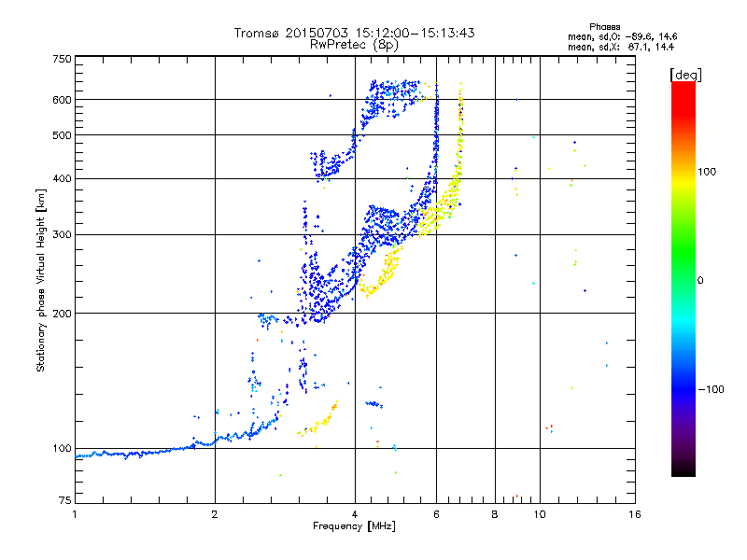This screenshot has width=747, height=560.
Task: Click y-axis tick label '750'
Action: coord(62,59)
